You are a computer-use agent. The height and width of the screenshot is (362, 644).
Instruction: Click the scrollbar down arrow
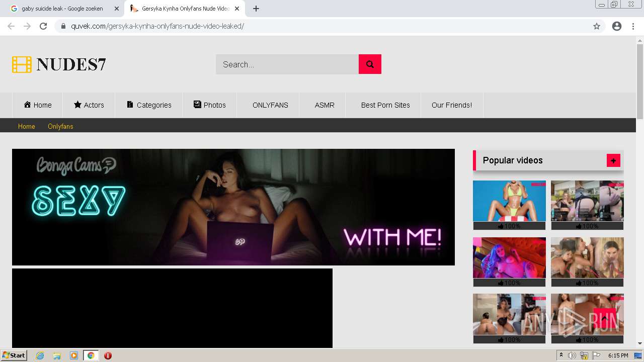click(640, 344)
